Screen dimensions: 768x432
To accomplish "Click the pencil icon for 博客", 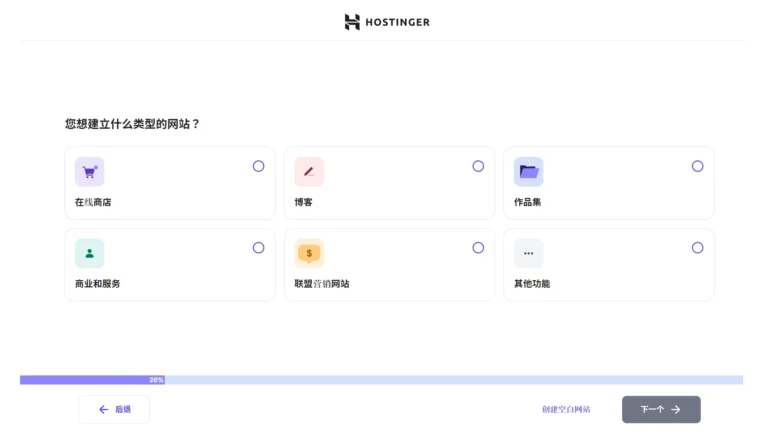I will (x=309, y=172).
